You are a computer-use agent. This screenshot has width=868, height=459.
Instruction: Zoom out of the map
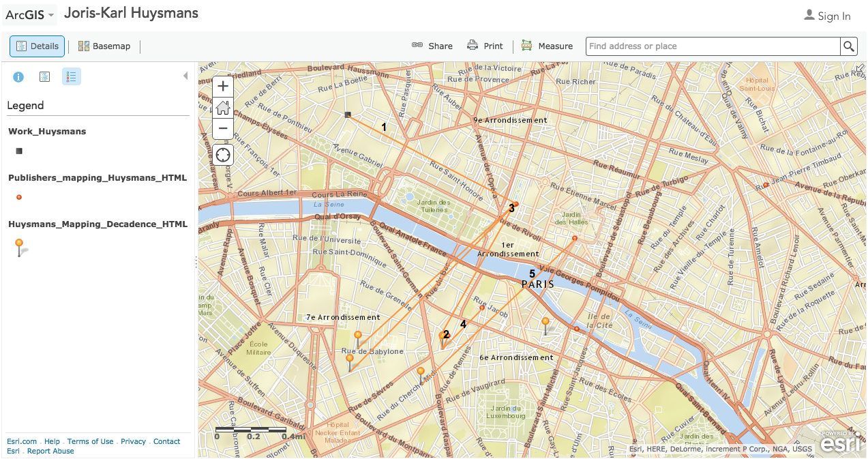223,128
